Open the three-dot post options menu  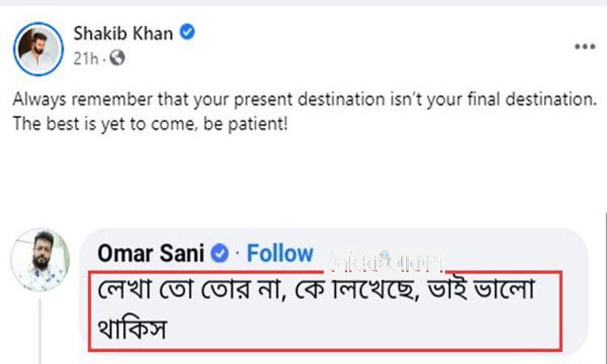(x=584, y=47)
